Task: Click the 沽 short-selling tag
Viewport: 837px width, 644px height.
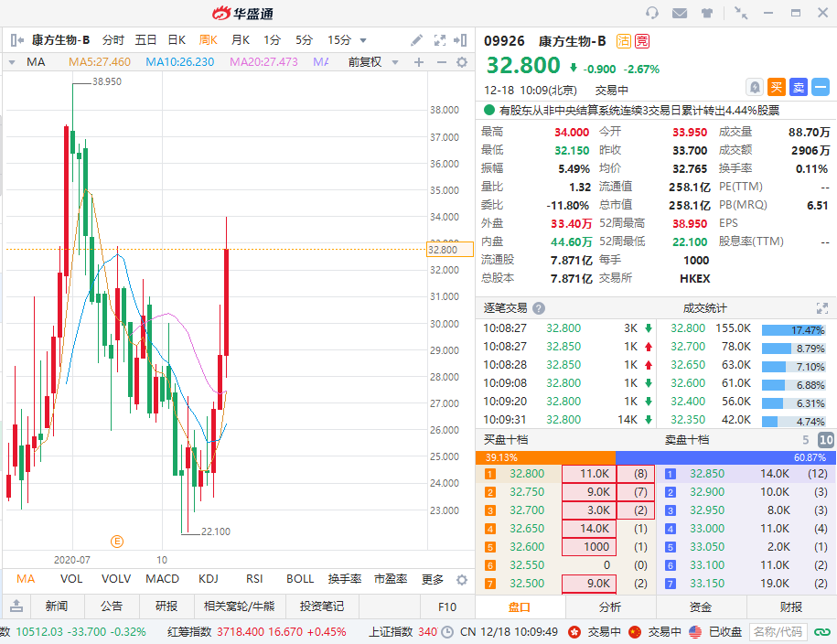Action: [624, 41]
